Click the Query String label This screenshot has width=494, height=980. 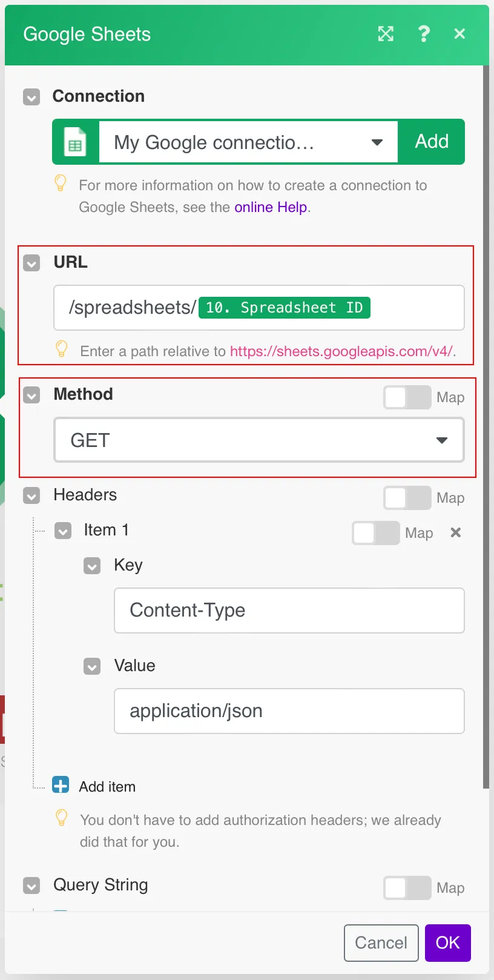pyautogui.click(x=100, y=885)
